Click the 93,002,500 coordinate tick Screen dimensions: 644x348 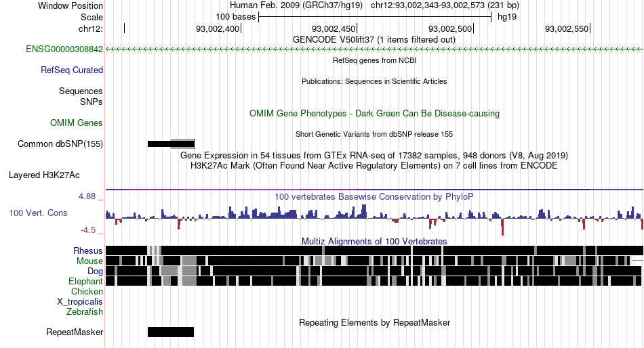[451, 28]
